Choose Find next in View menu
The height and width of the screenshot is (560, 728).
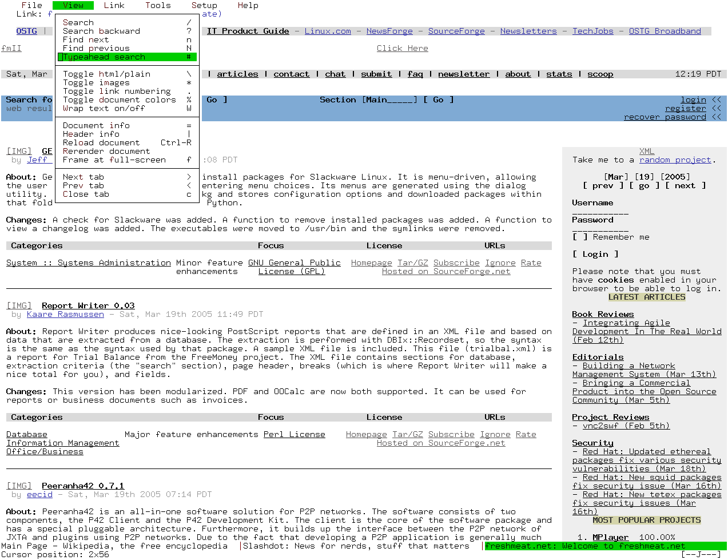click(x=127, y=40)
